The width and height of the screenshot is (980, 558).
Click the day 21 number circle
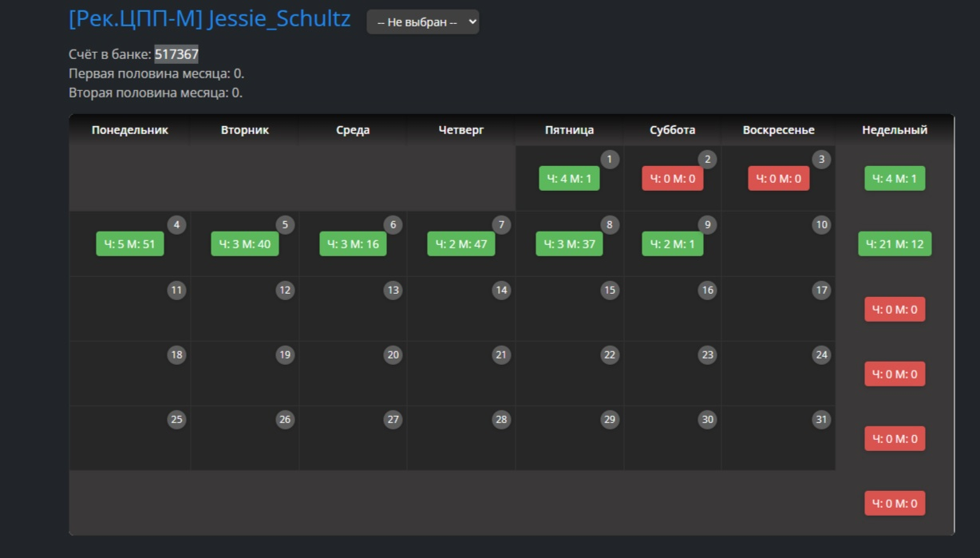coord(501,355)
